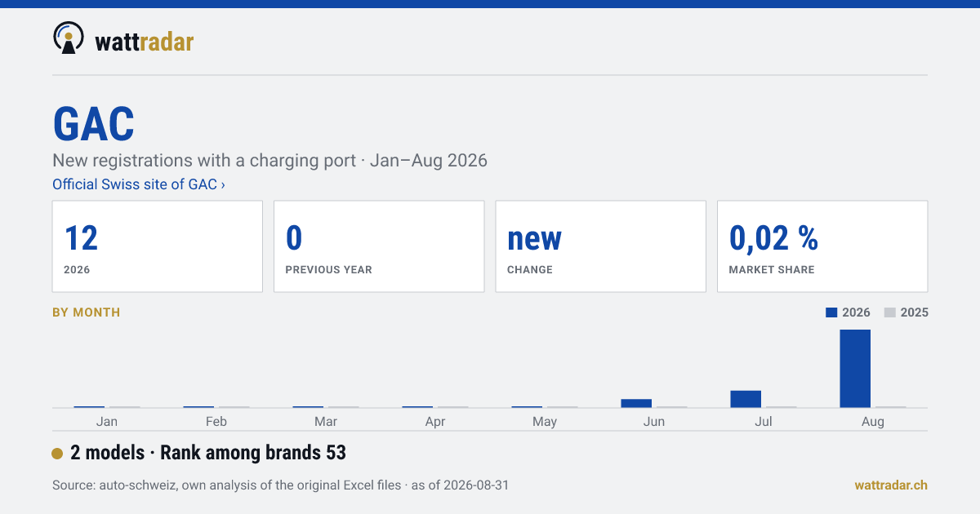Open the wattradar brand name
The height and width of the screenshot is (514, 980).
click(145, 42)
